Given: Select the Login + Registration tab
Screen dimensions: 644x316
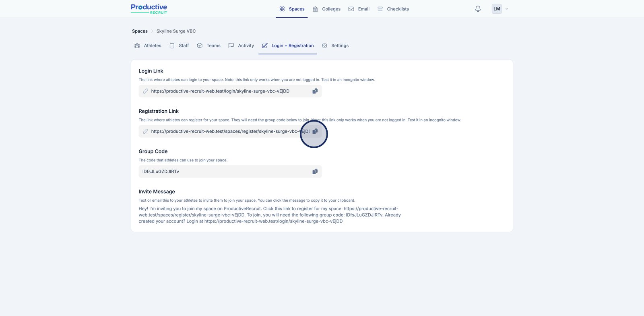Looking at the screenshot, I should point(288,45).
